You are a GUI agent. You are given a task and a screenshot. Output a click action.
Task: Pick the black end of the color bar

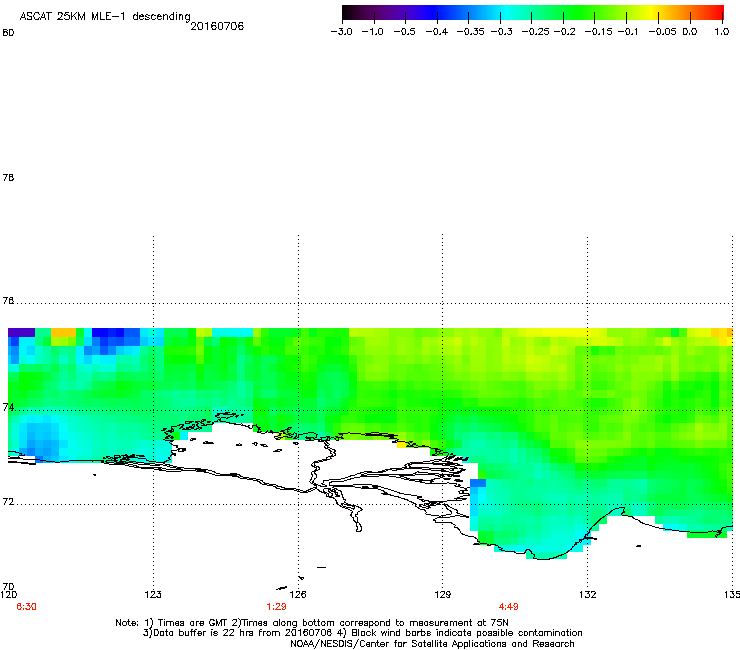(x=347, y=12)
